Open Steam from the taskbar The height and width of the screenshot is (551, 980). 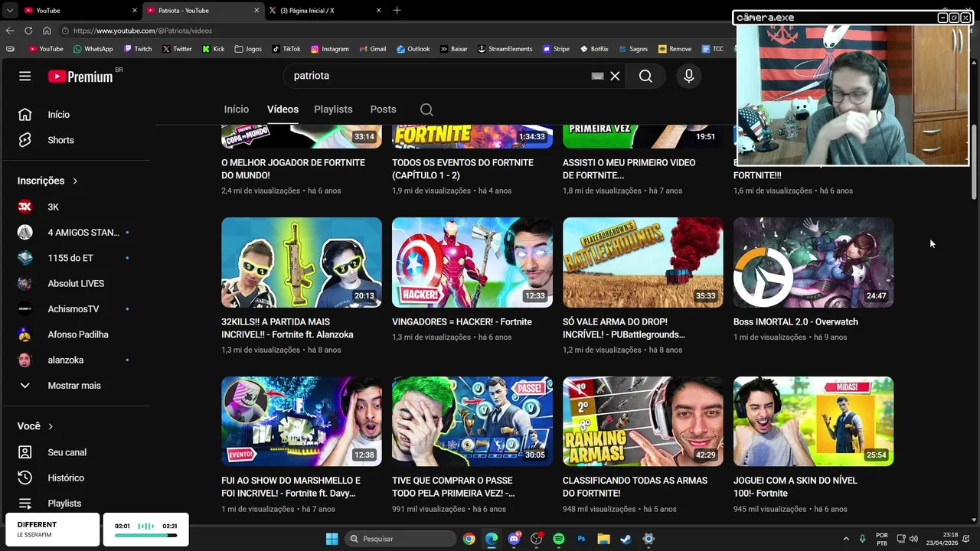click(626, 539)
